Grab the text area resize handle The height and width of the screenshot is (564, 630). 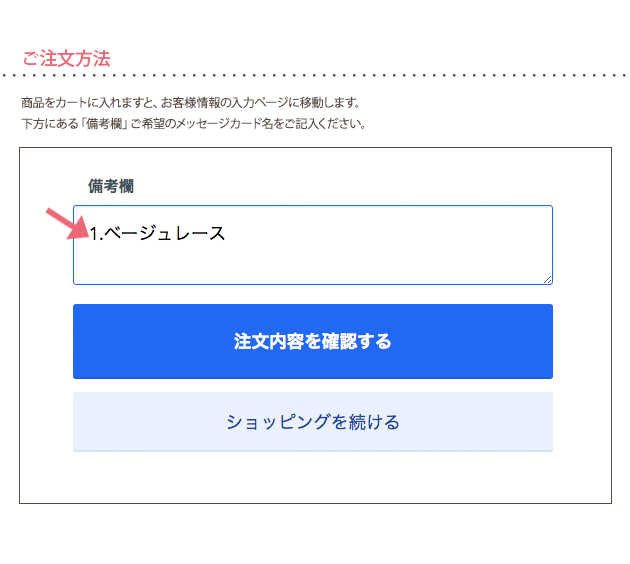coord(547,279)
